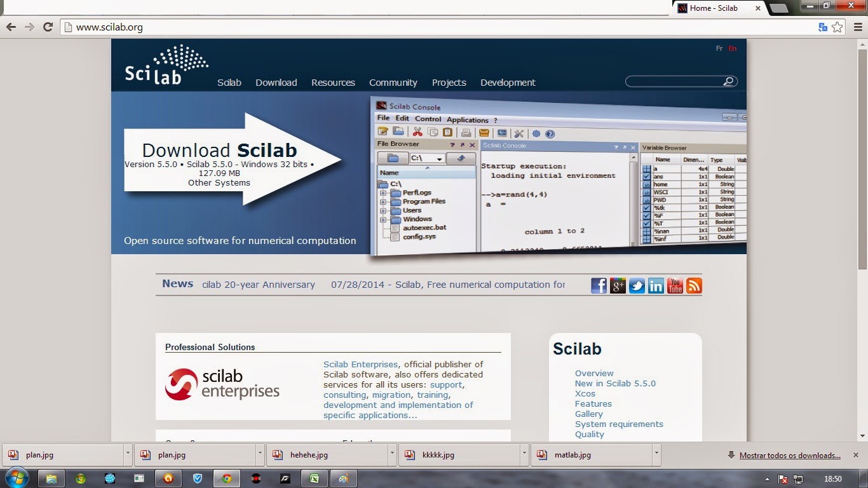
Task: Click the browser forward arrow
Action: click(29, 27)
